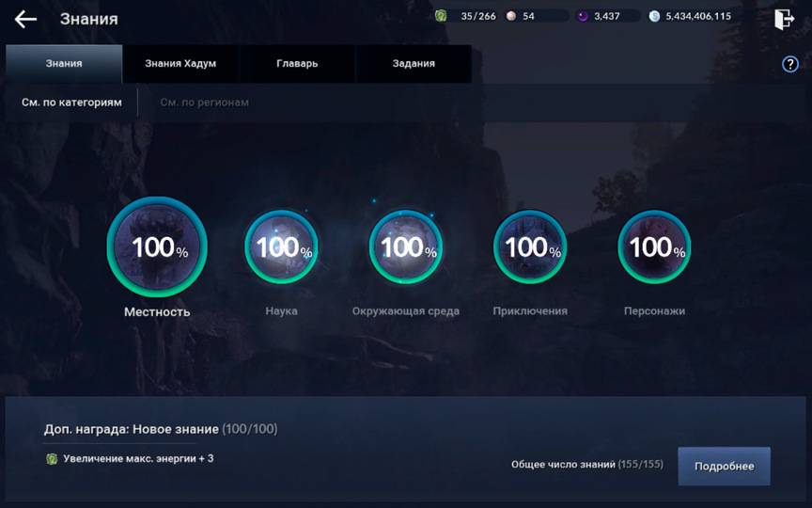The width and height of the screenshot is (812, 508).
Task: Select См. по категориям view
Action: coord(71,102)
